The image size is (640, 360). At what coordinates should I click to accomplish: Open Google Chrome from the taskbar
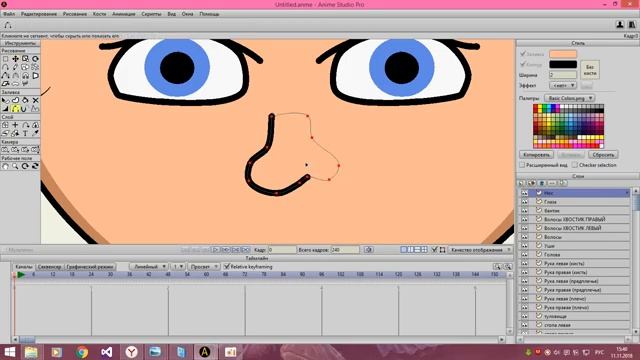(x=82, y=352)
